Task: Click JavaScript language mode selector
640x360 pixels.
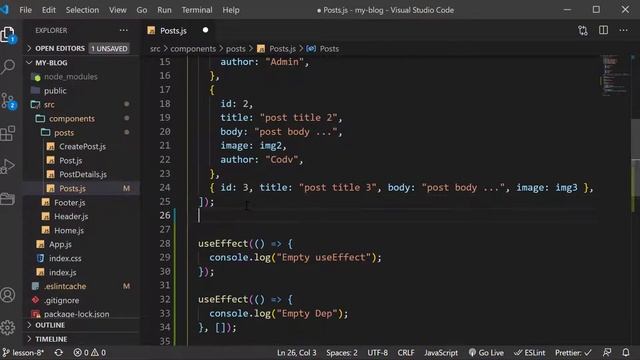Action: [x=441, y=353]
